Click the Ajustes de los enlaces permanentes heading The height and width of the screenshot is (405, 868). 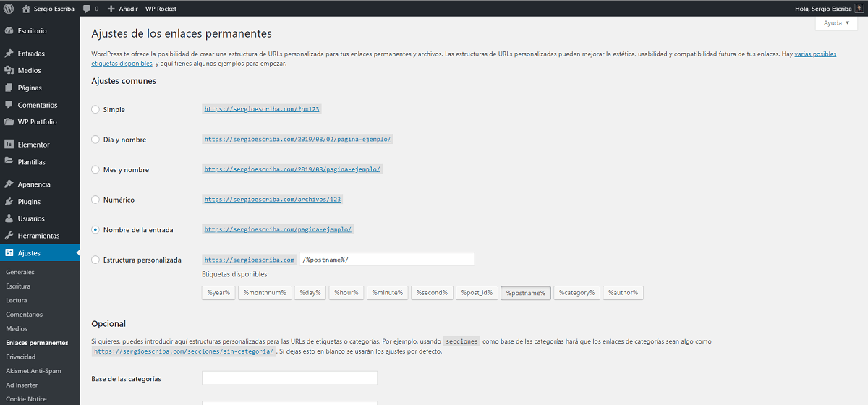click(x=182, y=33)
